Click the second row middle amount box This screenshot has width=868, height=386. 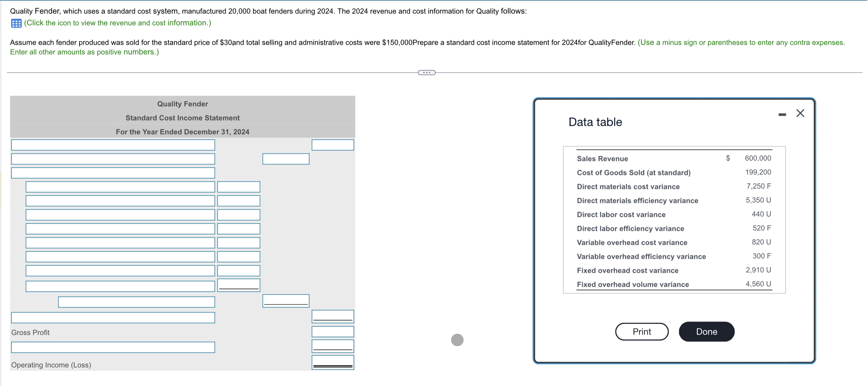coord(286,159)
